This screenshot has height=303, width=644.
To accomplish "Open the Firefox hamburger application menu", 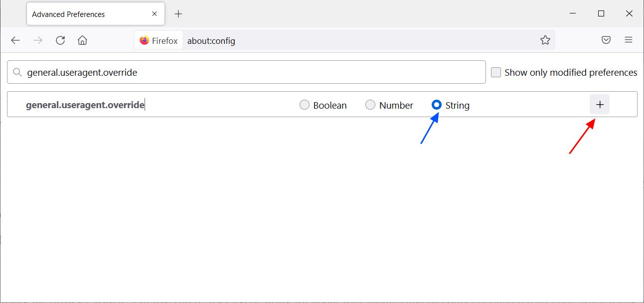I will coord(629,40).
